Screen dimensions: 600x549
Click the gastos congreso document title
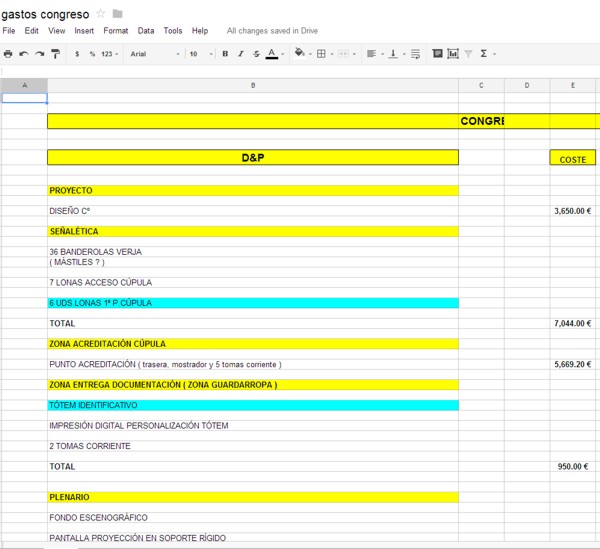pos(45,14)
